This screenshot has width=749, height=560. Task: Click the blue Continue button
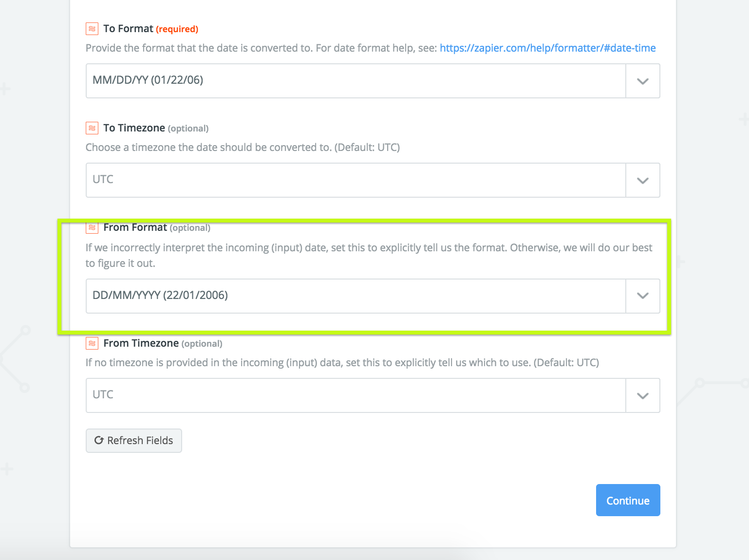pyautogui.click(x=628, y=500)
